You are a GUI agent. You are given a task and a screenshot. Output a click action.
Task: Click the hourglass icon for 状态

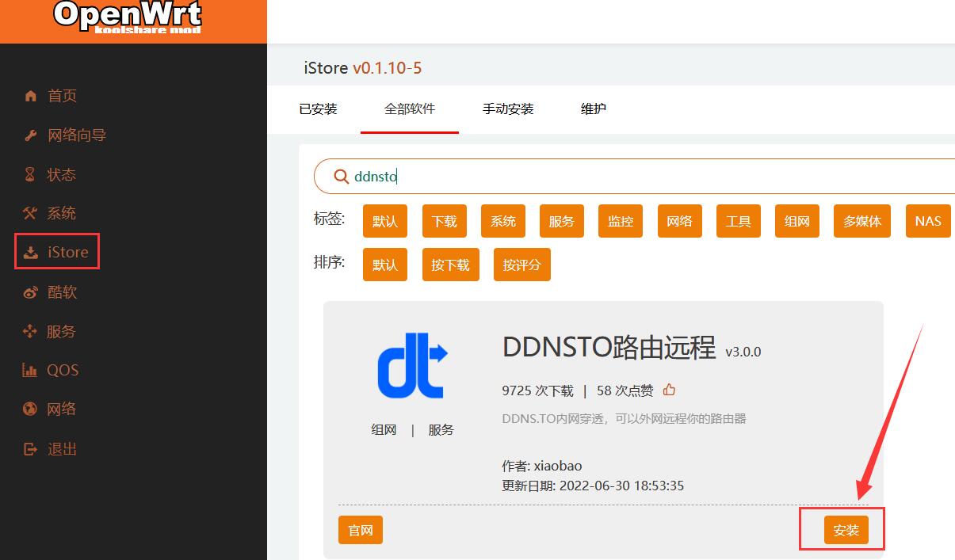coord(31,174)
